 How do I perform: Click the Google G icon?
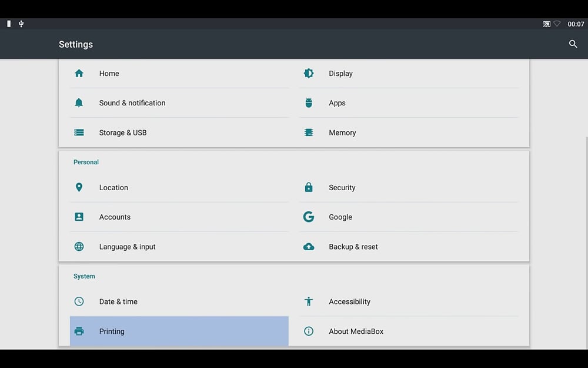click(x=309, y=217)
